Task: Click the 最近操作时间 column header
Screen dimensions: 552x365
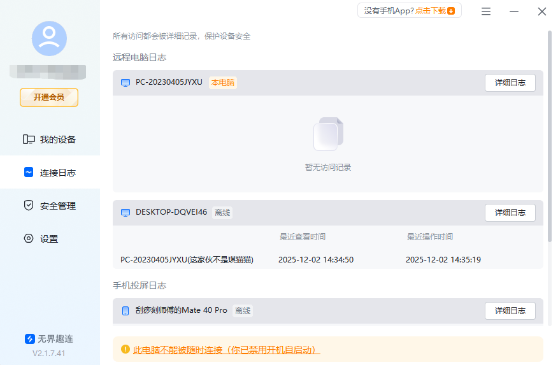Action: [x=430, y=237]
